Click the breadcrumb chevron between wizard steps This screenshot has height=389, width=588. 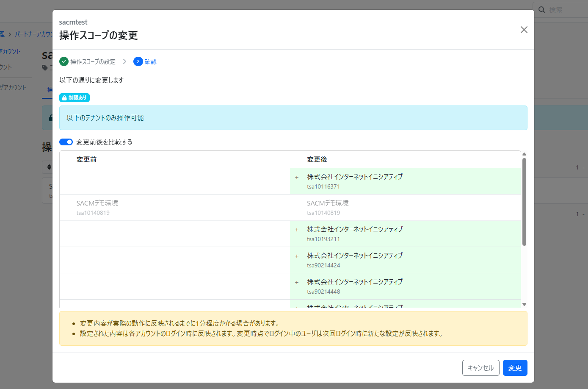(124, 61)
